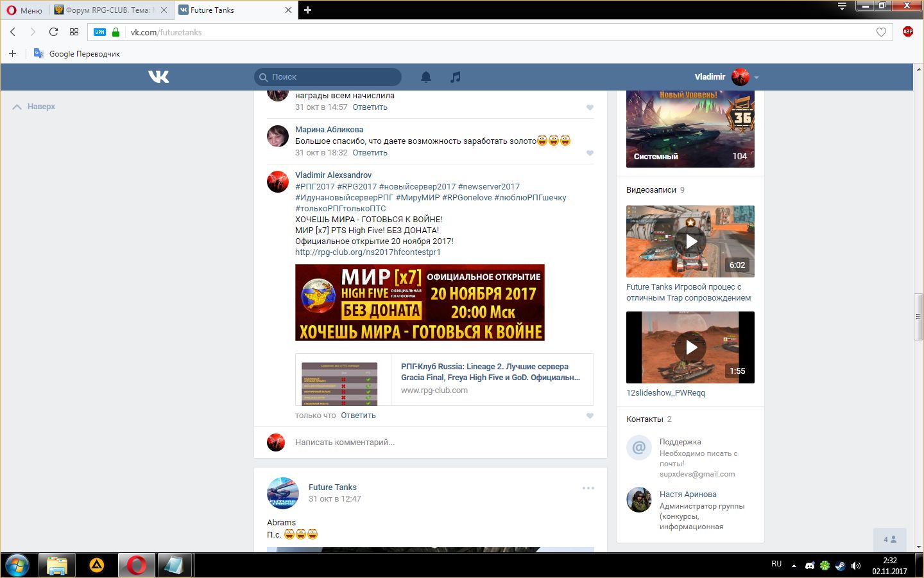This screenshot has height=578, width=924.
Task: Expand the Vladimir profile dropdown arrow
Action: coord(757,78)
